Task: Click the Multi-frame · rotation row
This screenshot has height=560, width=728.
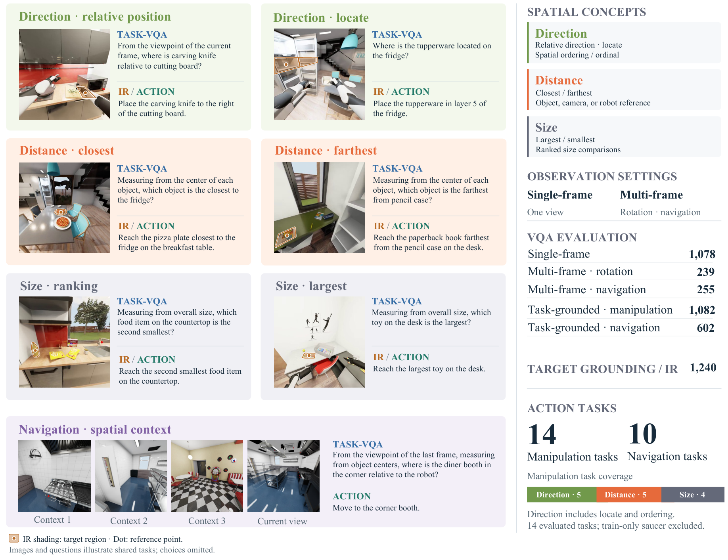Action: point(621,271)
